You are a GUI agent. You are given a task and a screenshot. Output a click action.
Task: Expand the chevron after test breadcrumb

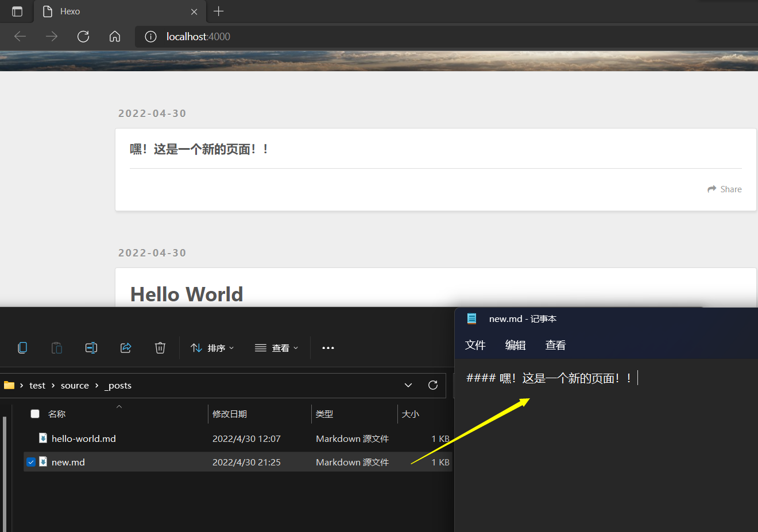tap(53, 386)
